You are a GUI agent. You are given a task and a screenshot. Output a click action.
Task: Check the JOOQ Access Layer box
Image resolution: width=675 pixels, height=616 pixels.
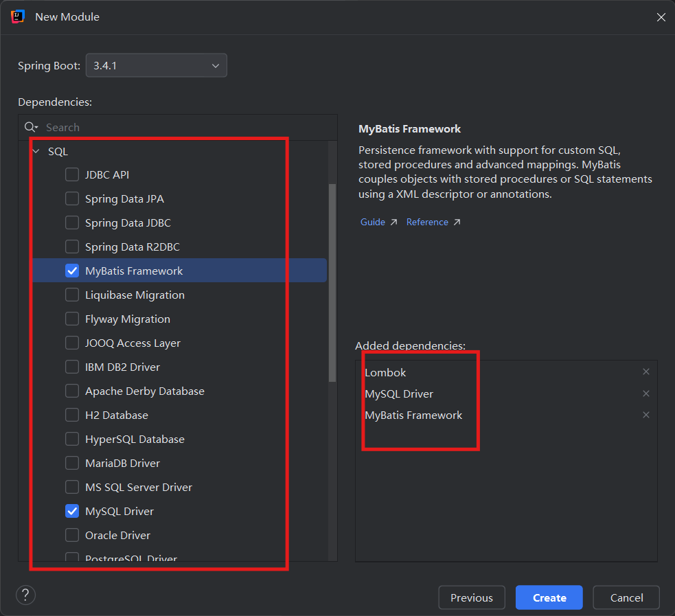coord(72,343)
